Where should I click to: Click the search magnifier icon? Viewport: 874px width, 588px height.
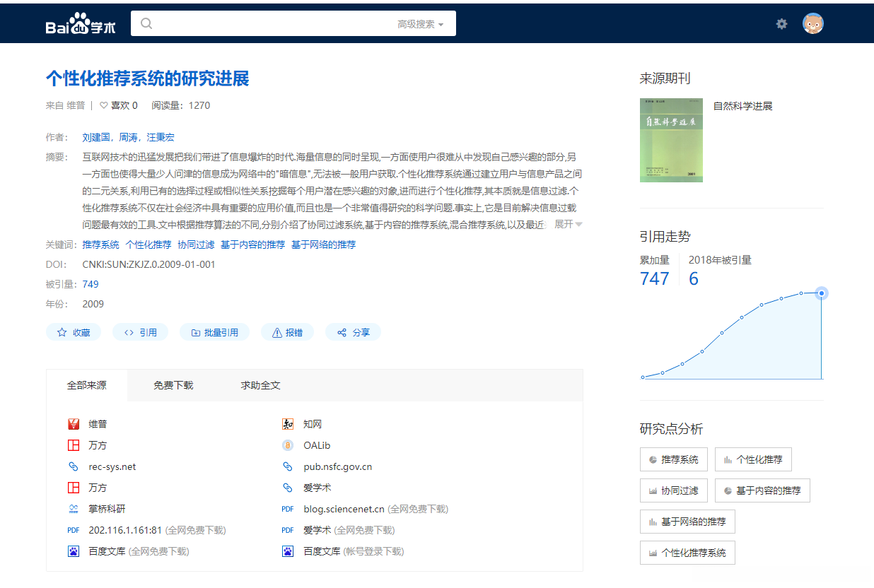146,23
